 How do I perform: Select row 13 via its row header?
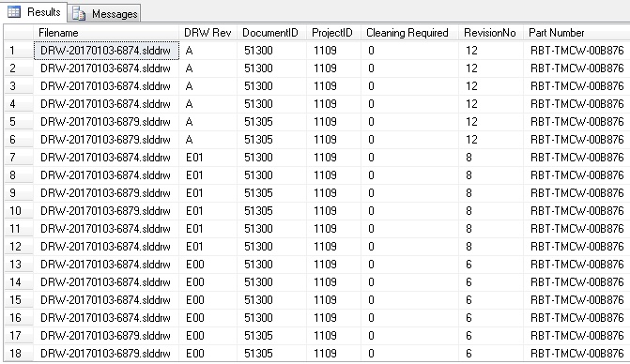(x=19, y=264)
